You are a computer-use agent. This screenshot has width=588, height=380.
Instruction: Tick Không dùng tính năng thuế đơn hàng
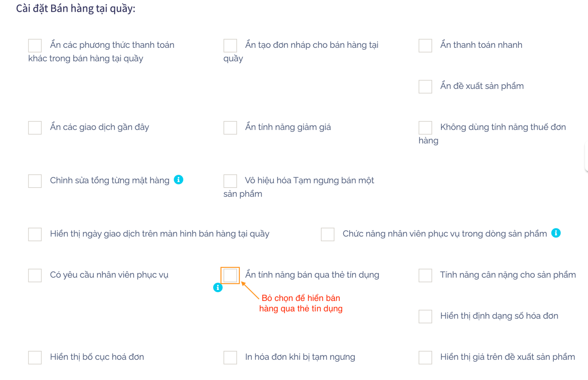click(425, 128)
